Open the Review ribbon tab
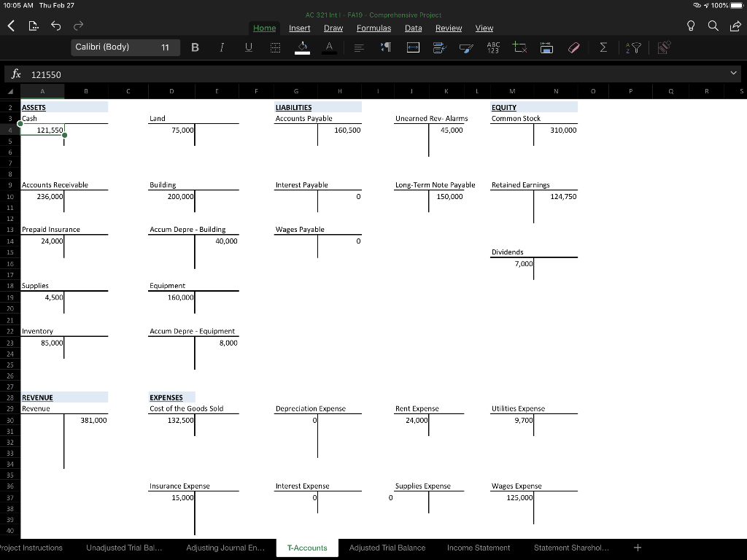747x560 pixels. pyautogui.click(x=449, y=28)
